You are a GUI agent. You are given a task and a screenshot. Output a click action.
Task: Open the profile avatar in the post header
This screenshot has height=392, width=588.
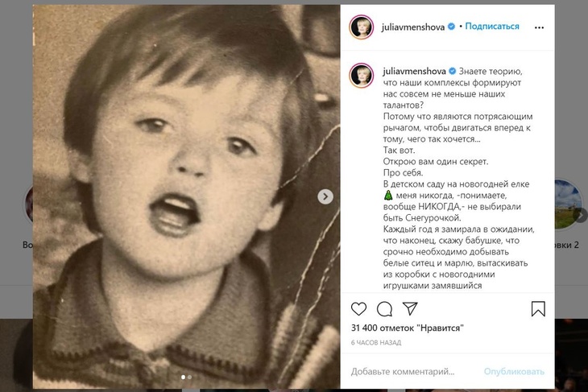(361, 27)
